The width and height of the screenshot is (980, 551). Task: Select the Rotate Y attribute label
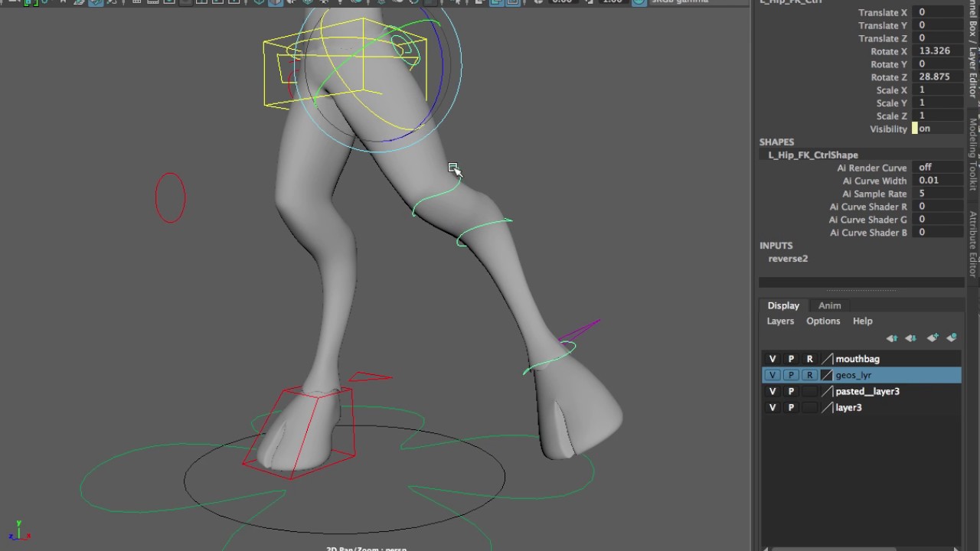click(889, 64)
